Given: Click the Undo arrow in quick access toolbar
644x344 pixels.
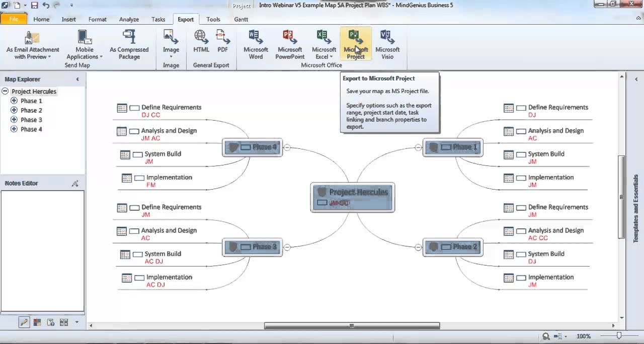Looking at the screenshot, I should pyautogui.click(x=46, y=5).
